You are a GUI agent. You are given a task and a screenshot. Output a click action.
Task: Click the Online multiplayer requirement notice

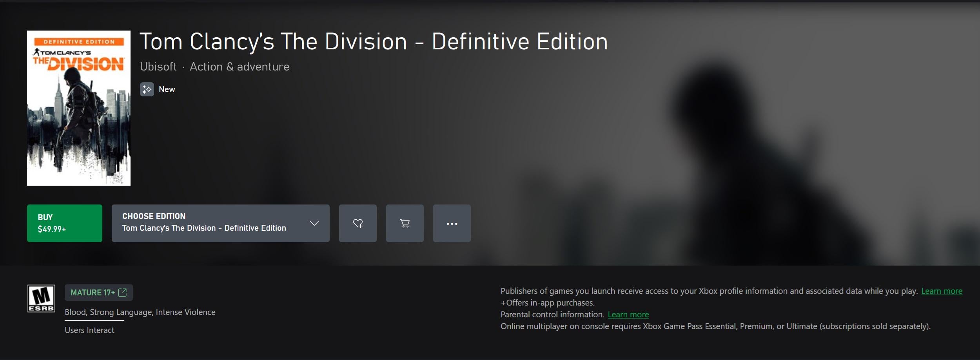(x=715, y=326)
